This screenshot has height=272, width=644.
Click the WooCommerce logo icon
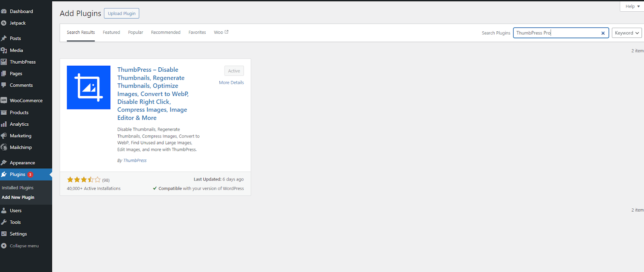pos(4,100)
